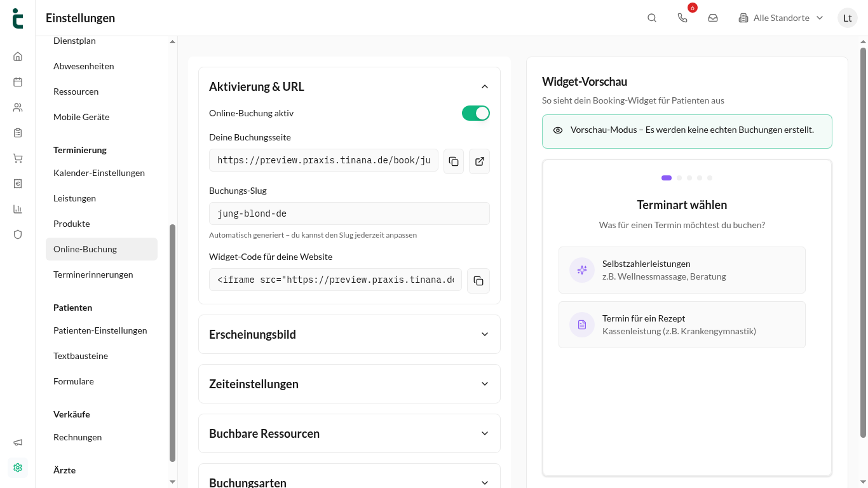Open Terminerinnerungen menu item

[102, 274]
